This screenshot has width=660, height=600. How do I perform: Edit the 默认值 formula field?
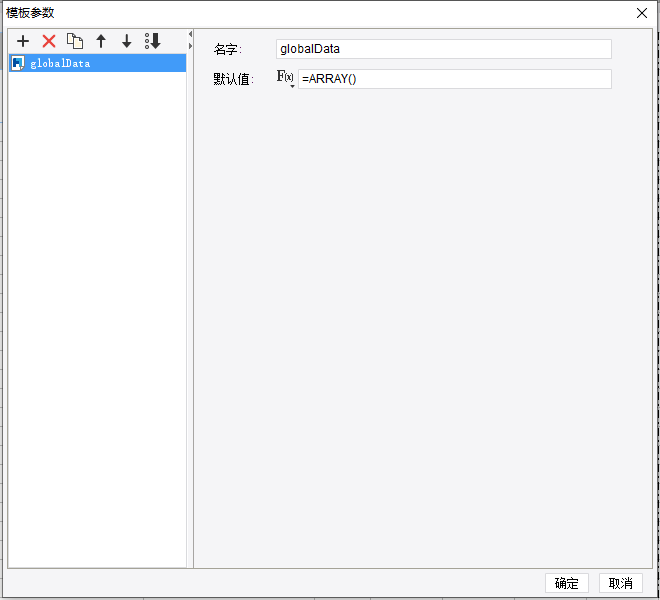coord(455,79)
